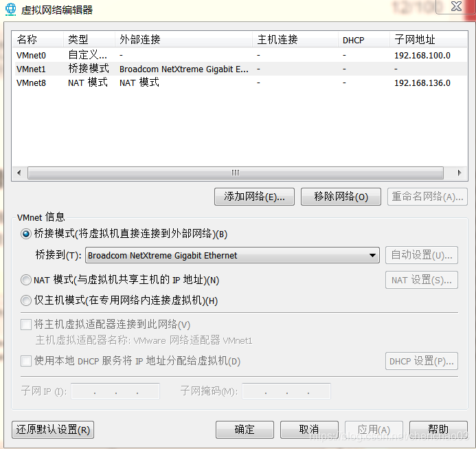Sort by 名称 column header
This screenshot has width=476, height=449.
coord(38,39)
